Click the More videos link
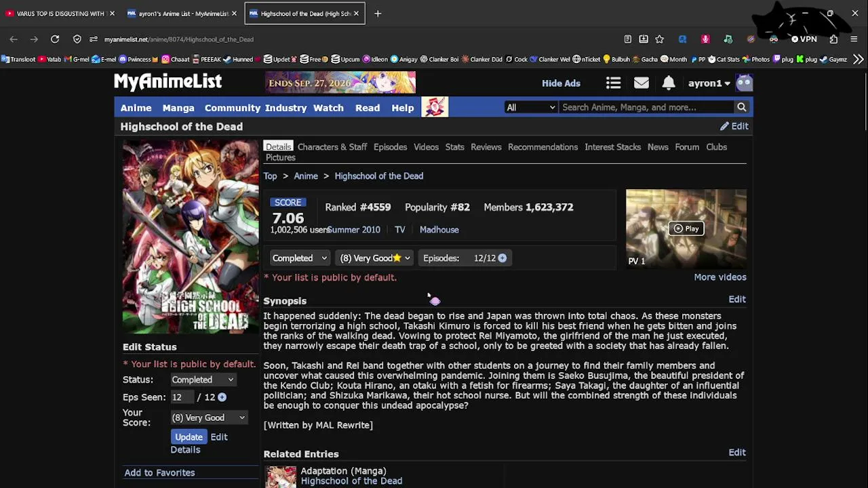 720,277
